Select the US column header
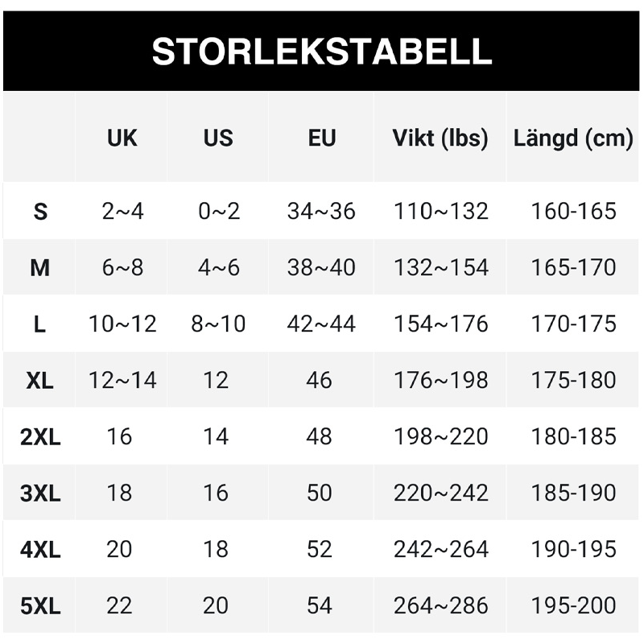This screenshot has height=644, width=644. [x=218, y=138]
